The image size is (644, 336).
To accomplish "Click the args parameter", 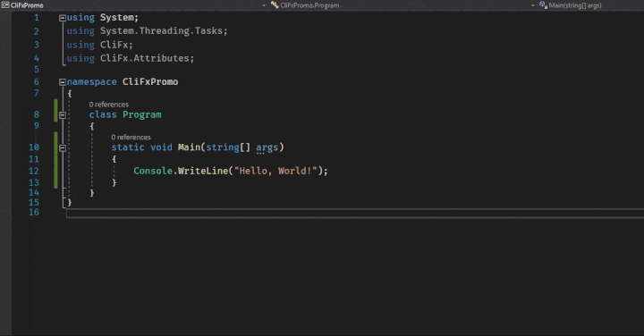I will [267, 147].
